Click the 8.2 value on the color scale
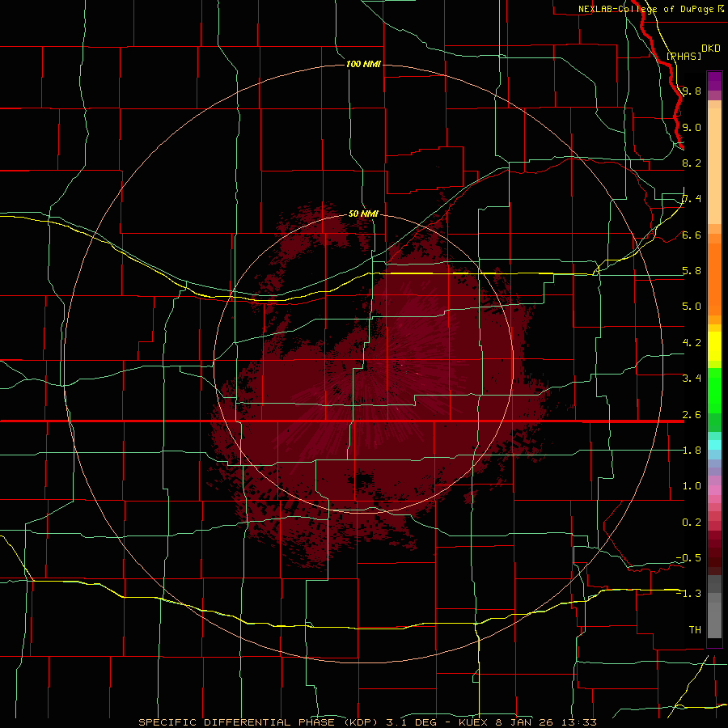Image resolution: width=728 pixels, height=728 pixels. [692, 163]
